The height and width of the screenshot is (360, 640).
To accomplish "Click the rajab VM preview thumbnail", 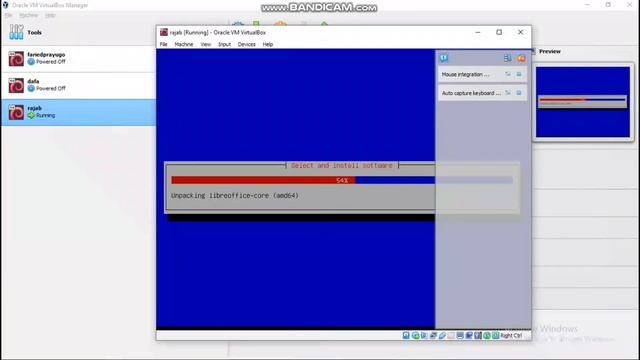I will point(583,102).
